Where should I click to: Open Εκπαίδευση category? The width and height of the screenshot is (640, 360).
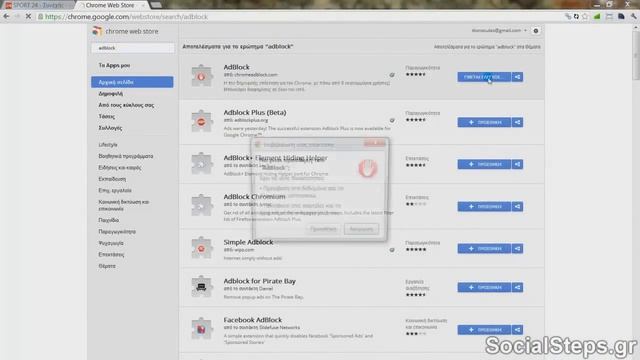point(112,179)
